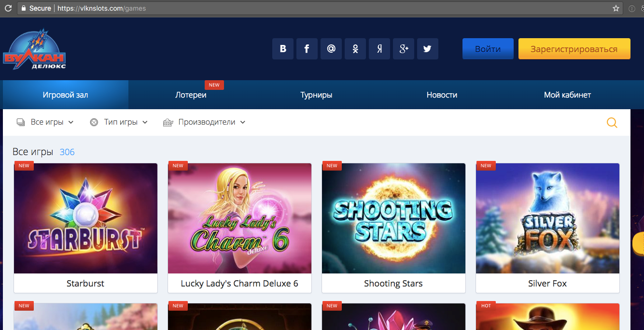This screenshot has width=644, height=330.
Task: Open the Silver Fox title link
Action: [x=547, y=284]
